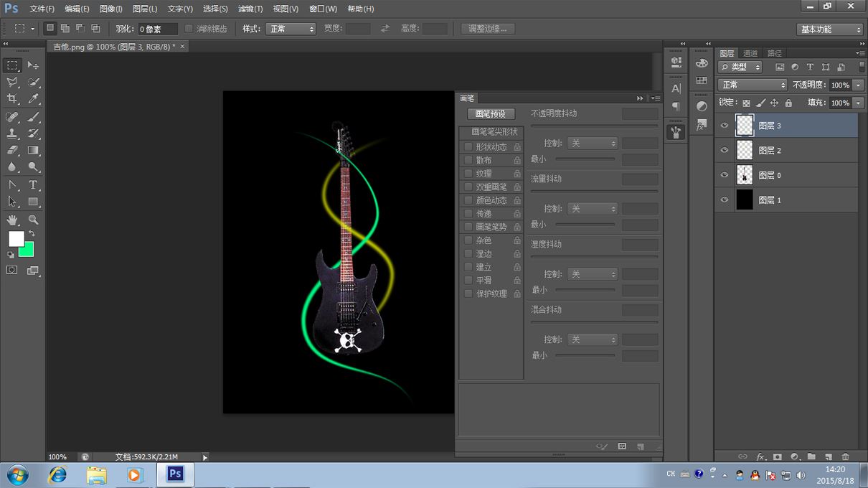868x488 pixels.
Task: Enable 平滑 checkbox in Brush panel
Action: click(468, 281)
